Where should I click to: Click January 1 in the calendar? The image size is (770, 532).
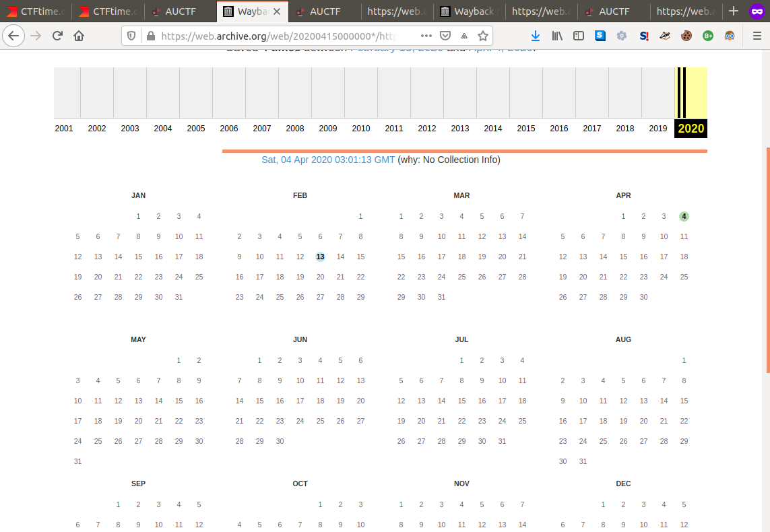click(x=139, y=216)
